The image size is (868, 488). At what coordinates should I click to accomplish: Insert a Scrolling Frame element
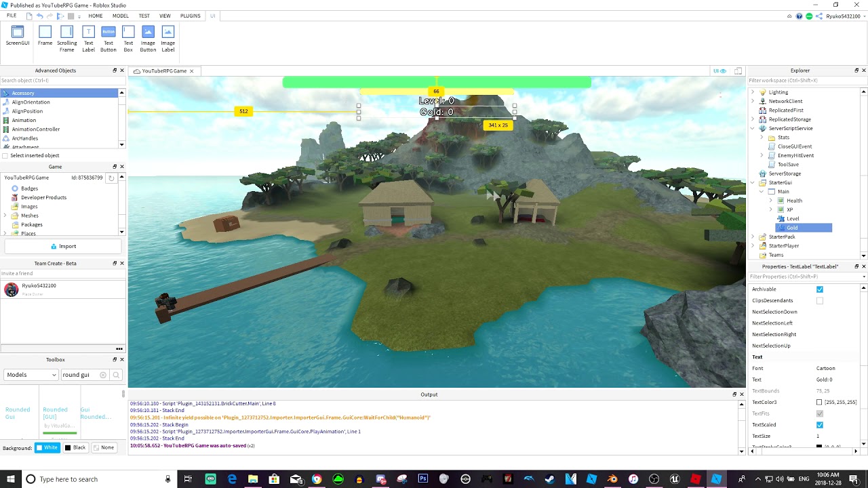point(66,39)
